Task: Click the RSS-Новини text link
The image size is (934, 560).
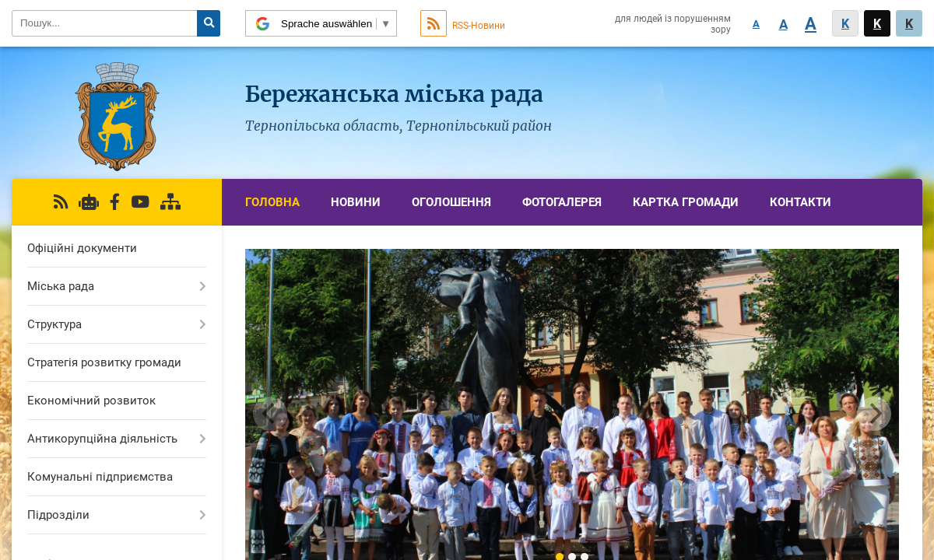Action: tap(479, 26)
